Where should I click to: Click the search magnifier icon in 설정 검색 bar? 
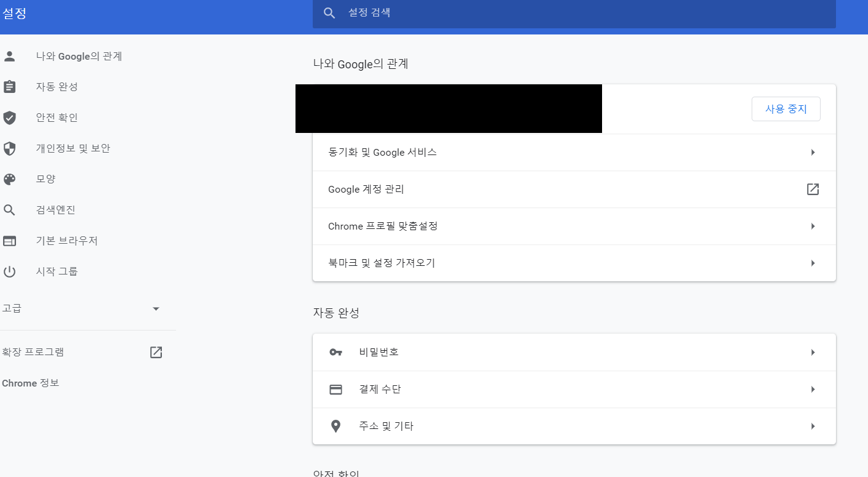[x=330, y=13]
